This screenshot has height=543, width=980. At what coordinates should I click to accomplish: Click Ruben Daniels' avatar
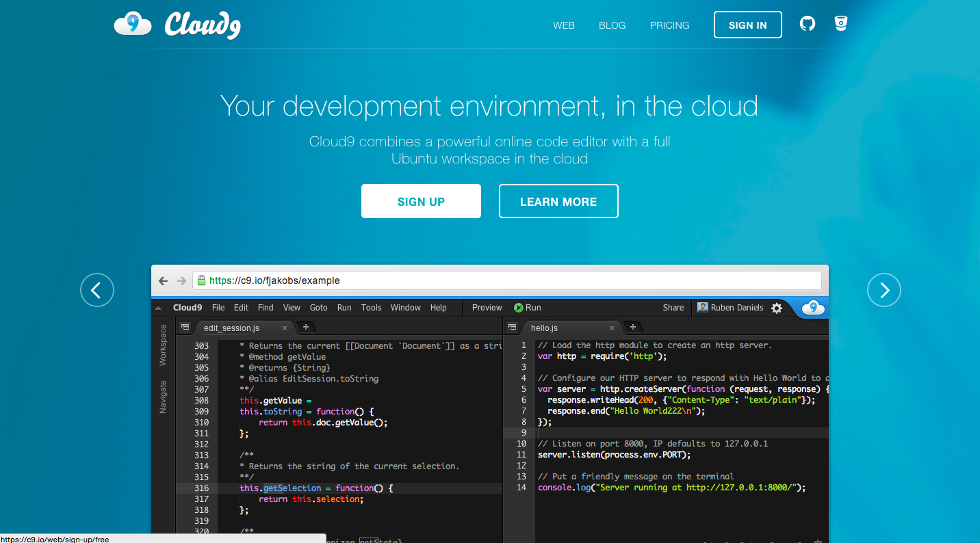tap(702, 308)
